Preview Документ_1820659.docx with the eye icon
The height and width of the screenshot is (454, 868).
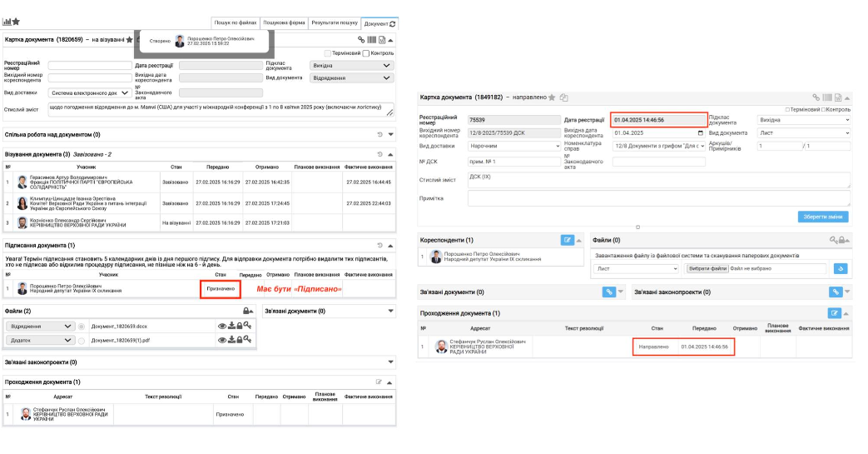click(222, 327)
